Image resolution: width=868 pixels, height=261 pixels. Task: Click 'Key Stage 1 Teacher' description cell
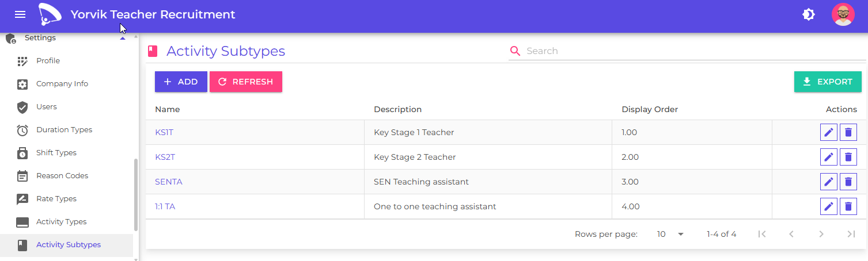[414, 132]
